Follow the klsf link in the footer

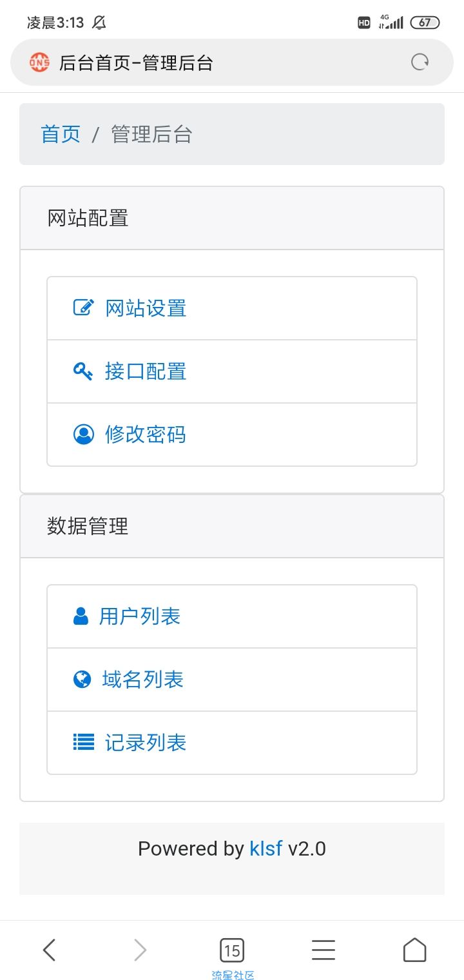(266, 848)
